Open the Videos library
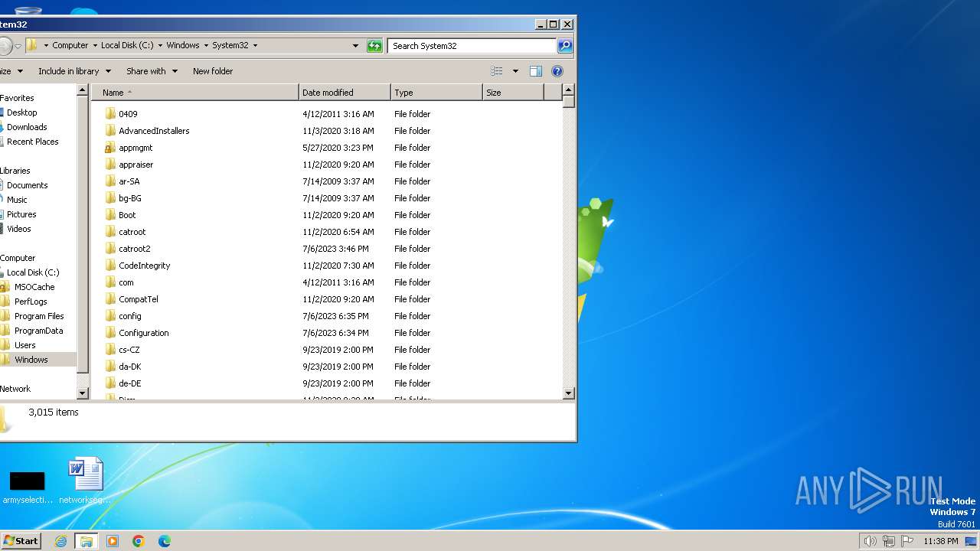 tap(19, 229)
